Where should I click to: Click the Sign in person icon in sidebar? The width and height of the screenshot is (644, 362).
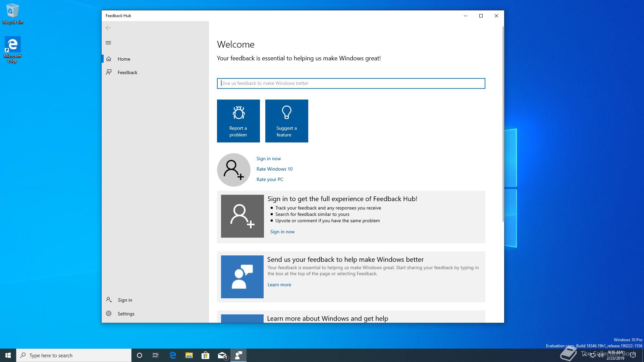click(109, 300)
